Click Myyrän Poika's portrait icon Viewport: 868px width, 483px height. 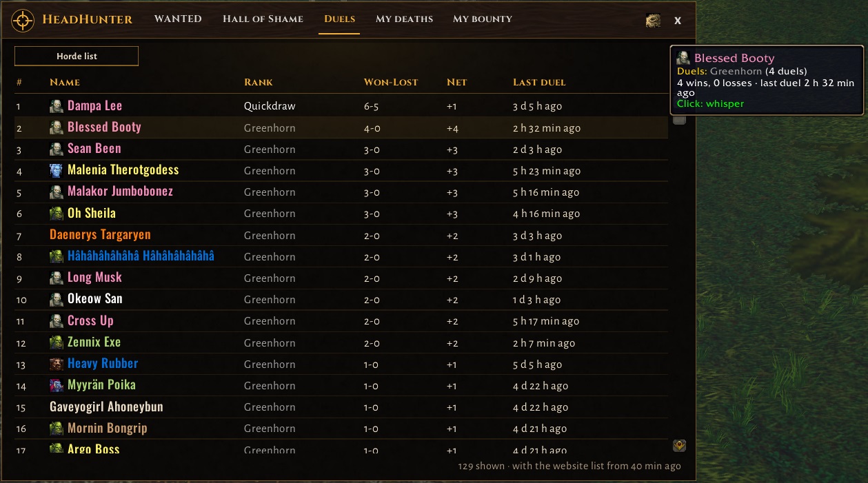click(x=57, y=385)
